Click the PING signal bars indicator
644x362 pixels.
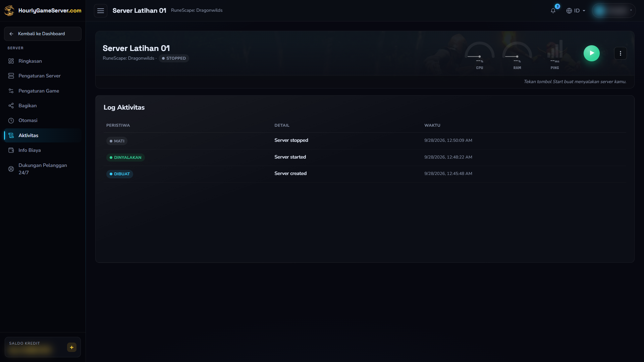[555, 55]
